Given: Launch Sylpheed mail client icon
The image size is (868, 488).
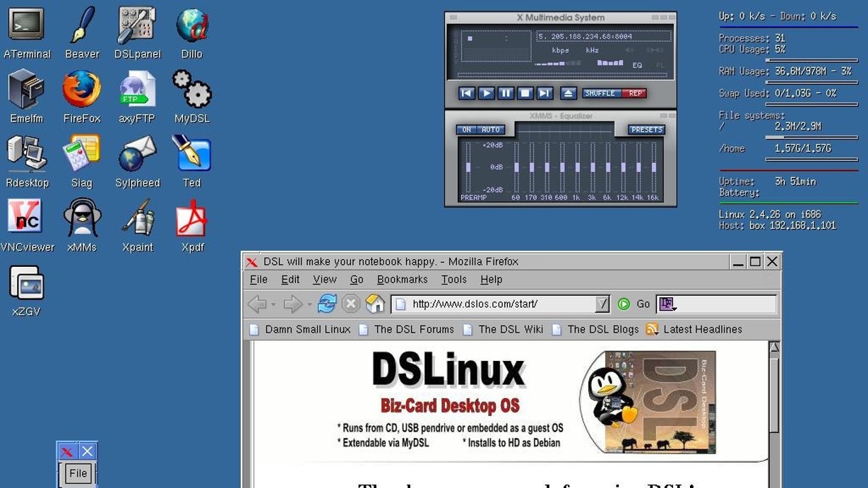Looking at the screenshot, I should (137, 155).
